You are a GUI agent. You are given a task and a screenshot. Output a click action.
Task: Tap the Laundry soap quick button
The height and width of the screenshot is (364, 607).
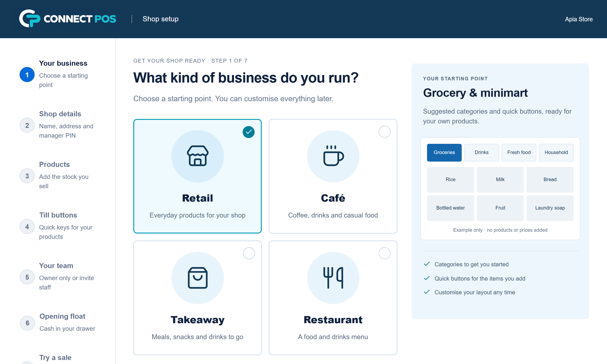(x=550, y=208)
